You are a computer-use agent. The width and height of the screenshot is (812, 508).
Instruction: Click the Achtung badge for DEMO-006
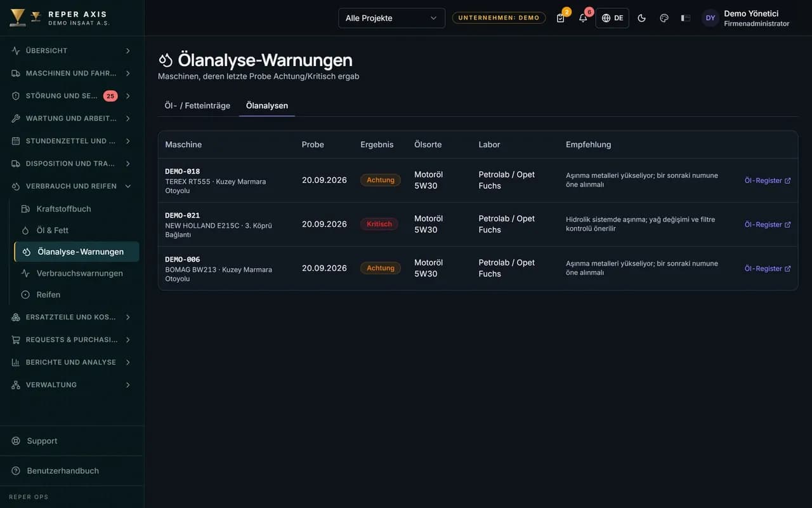coord(381,268)
